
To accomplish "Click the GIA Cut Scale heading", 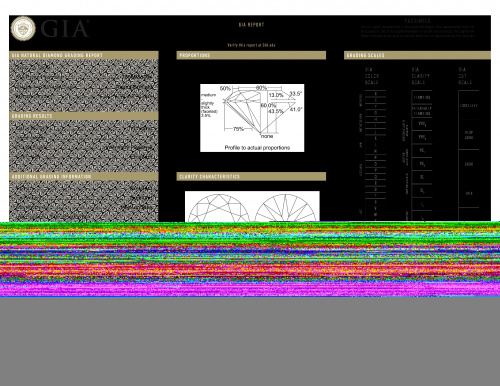I will (465, 76).
